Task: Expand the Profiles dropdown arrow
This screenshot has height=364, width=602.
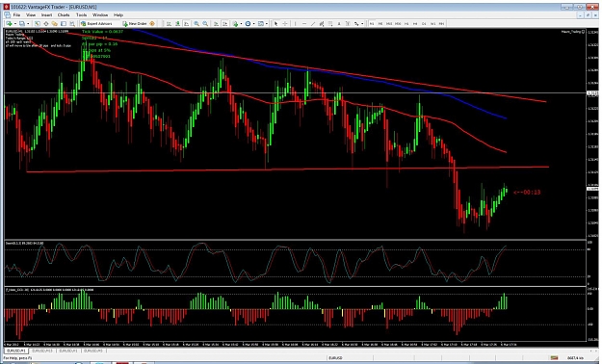Action: [28, 23]
